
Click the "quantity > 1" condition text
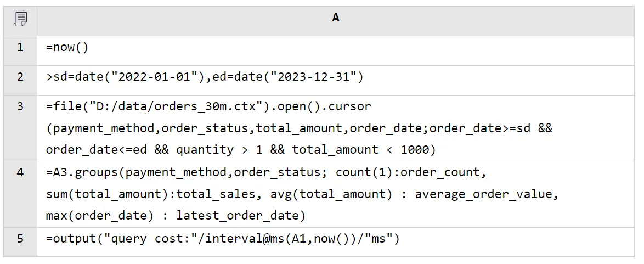(212, 150)
